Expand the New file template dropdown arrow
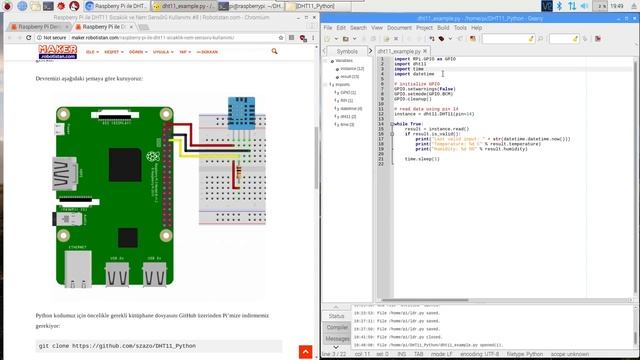Viewport: 640px width, 360px height. 336,39
